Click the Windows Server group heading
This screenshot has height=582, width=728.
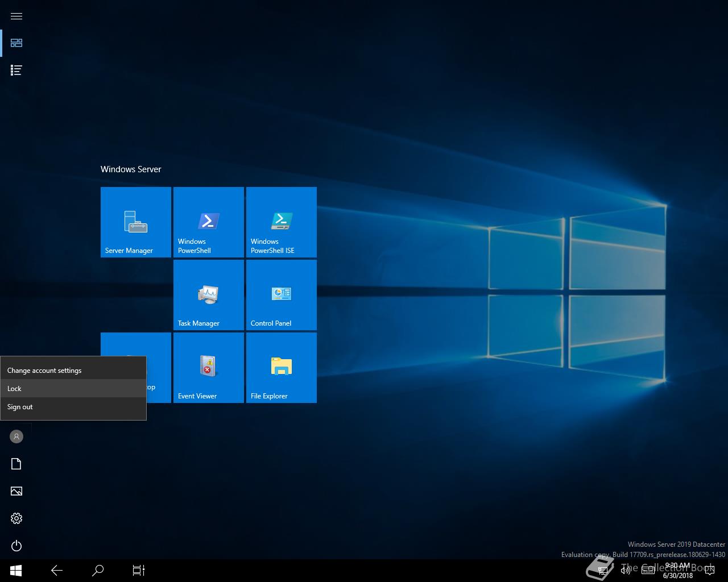(131, 169)
